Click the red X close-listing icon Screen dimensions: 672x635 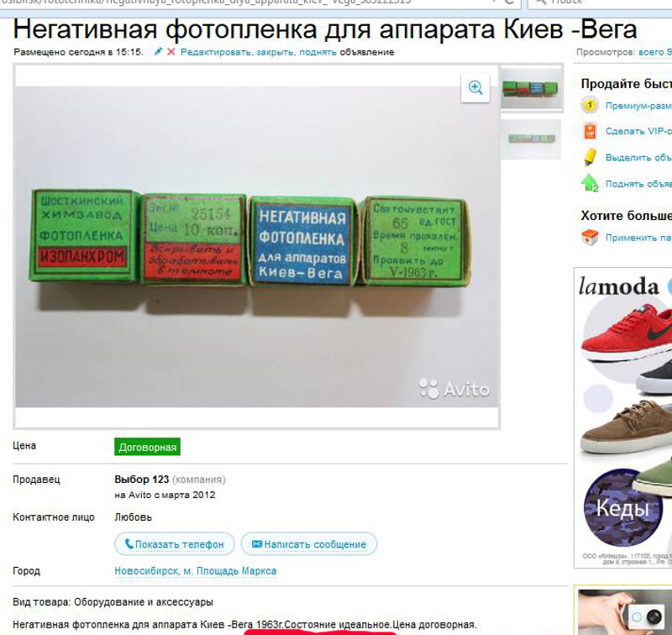[x=171, y=52]
